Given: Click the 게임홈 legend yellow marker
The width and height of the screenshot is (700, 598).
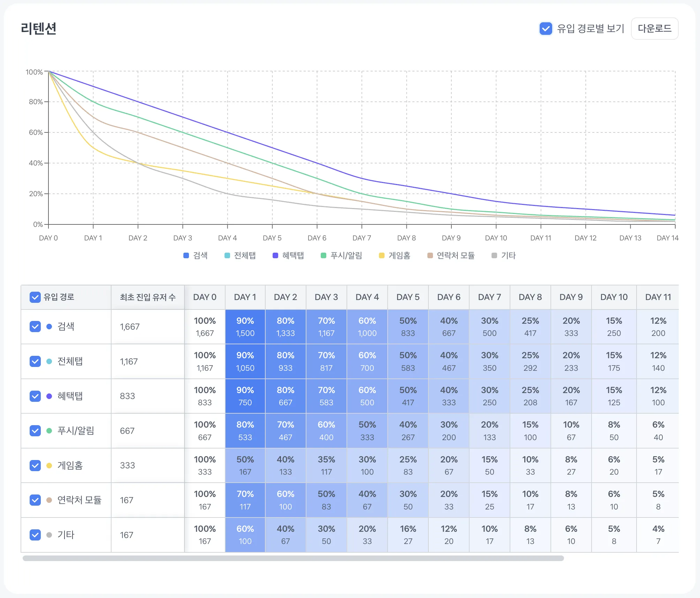Looking at the screenshot, I should click(382, 255).
